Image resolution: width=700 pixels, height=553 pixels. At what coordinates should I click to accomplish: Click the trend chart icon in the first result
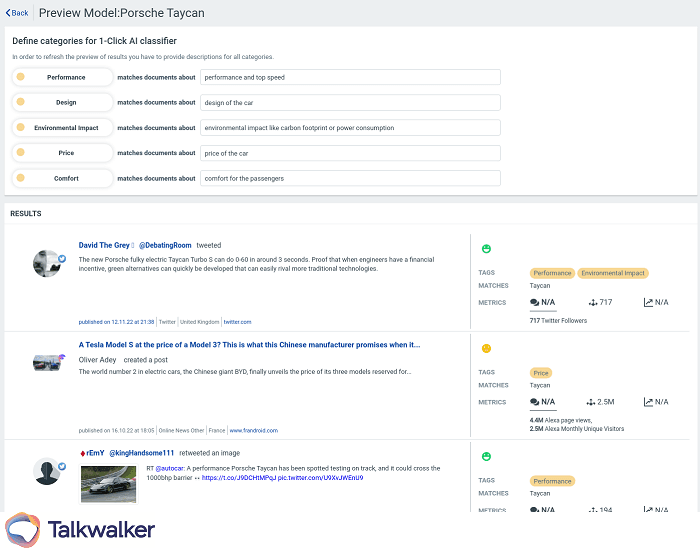(x=648, y=303)
